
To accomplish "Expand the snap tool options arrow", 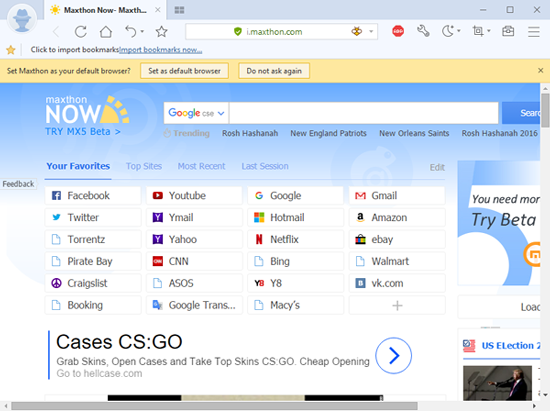I will pos(489,31).
